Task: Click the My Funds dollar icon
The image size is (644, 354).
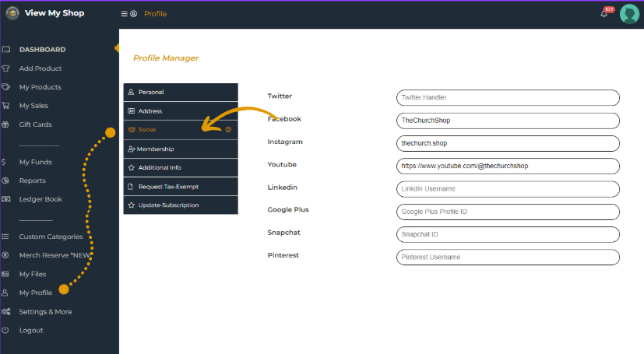Action: tap(4, 162)
